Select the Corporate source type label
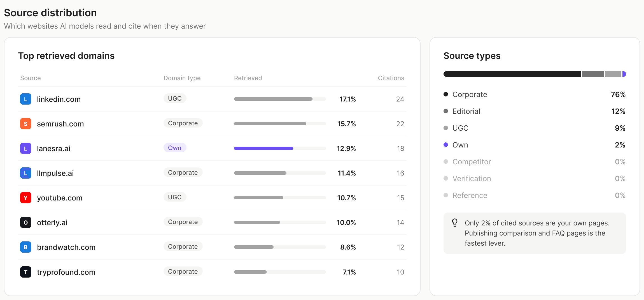This screenshot has width=644, height=300. click(470, 94)
